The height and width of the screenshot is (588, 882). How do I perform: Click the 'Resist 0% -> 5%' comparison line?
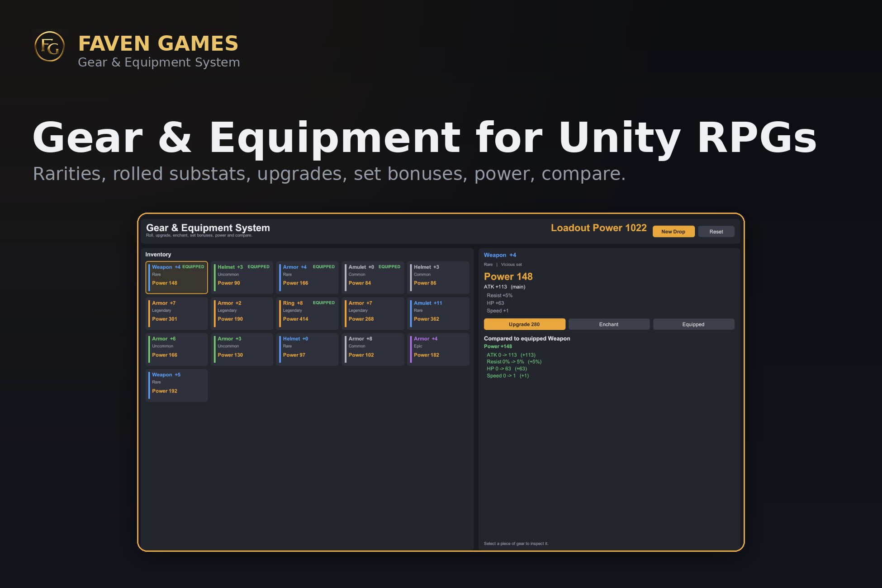point(514,362)
